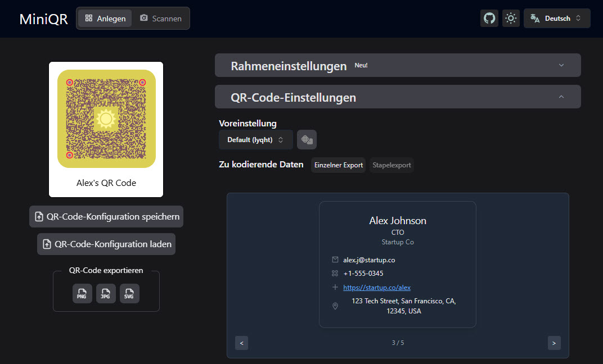Click the yellow QR code preview
603x364 pixels.
pyautogui.click(x=106, y=119)
